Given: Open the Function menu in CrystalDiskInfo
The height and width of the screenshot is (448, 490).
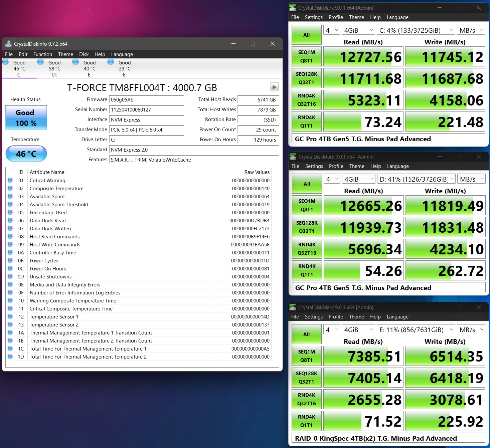Looking at the screenshot, I should click(42, 54).
